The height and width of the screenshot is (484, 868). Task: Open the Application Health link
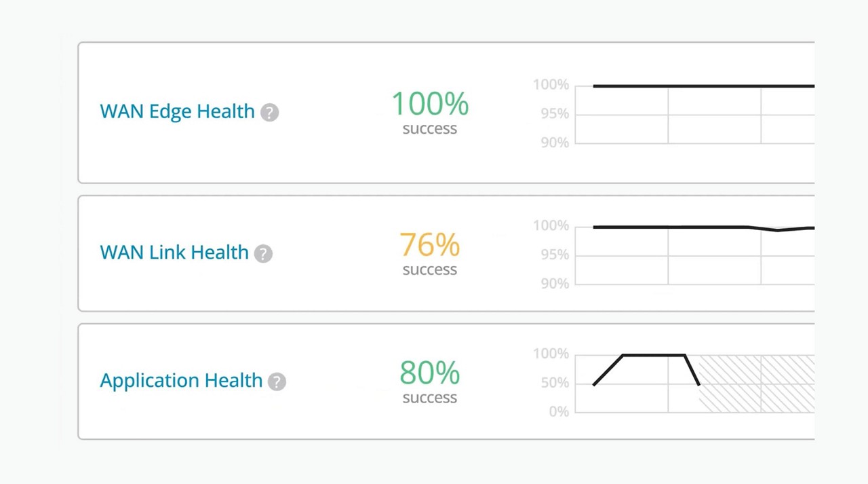[181, 380]
